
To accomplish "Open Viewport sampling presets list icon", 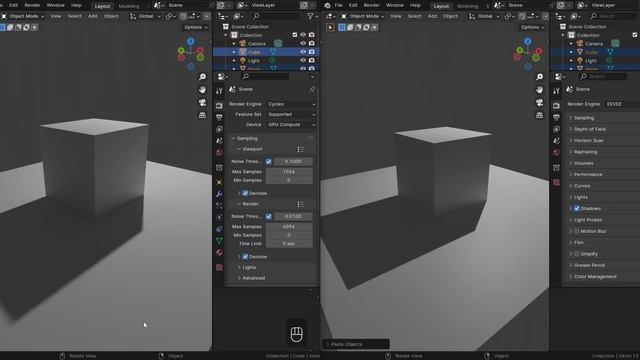I will [300, 149].
